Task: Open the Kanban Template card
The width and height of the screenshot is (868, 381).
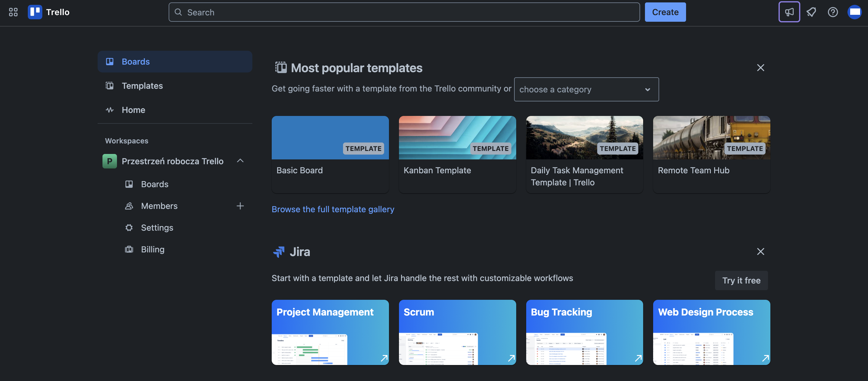Action: pyautogui.click(x=457, y=155)
